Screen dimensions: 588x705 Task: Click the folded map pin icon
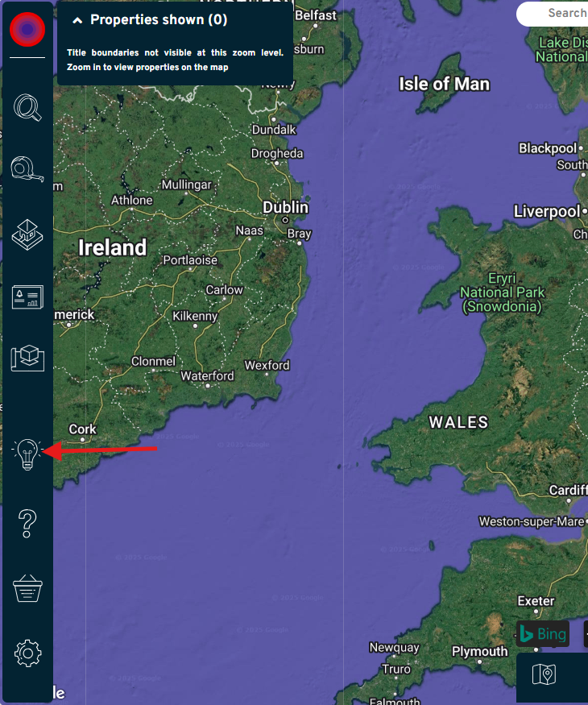544,674
